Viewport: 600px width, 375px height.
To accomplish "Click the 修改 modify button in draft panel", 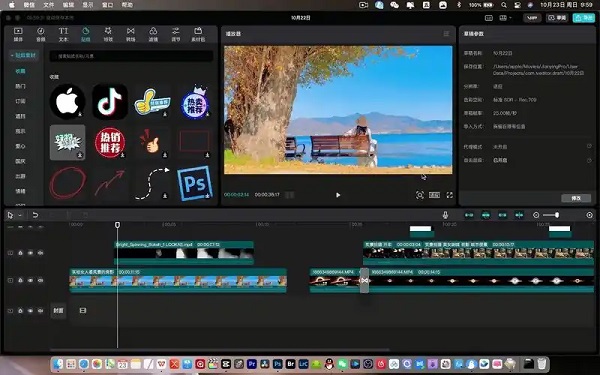I will coord(576,198).
